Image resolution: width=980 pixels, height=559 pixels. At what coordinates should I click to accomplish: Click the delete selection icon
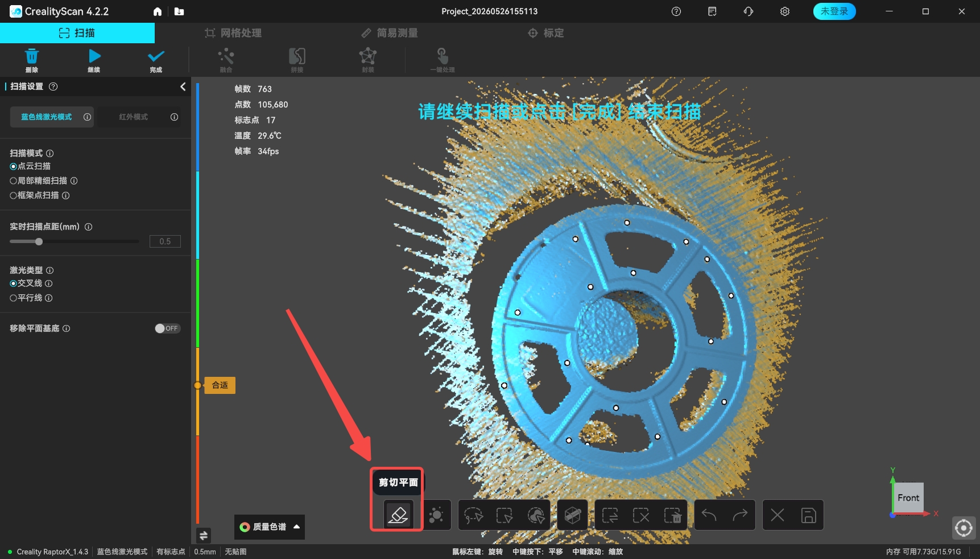[673, 515]
